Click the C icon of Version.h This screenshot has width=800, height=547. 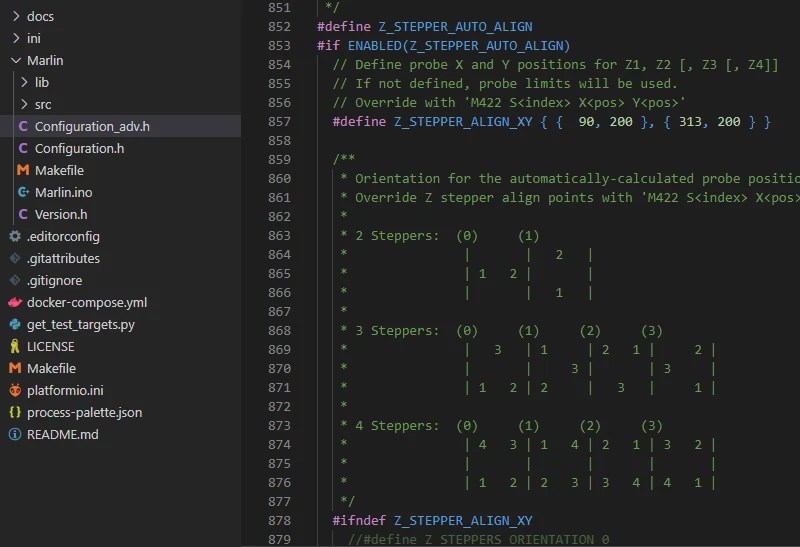coord(23,214)
